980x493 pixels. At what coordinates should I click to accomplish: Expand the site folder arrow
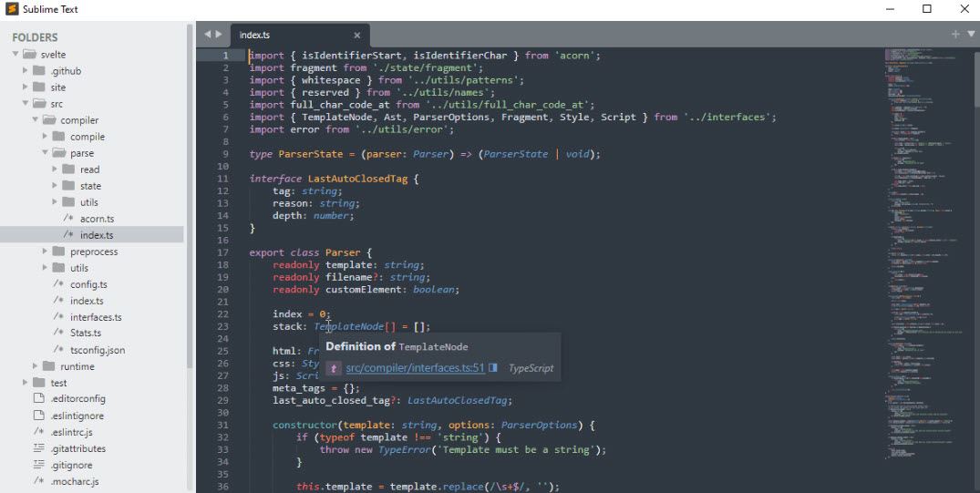pyautogui.click(x=26, y=87)
